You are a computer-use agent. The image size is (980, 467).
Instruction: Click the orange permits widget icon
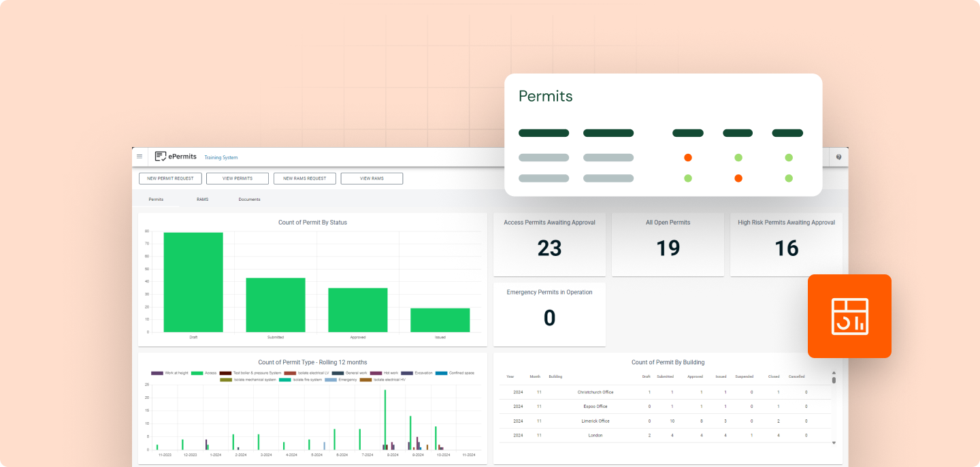849,315
